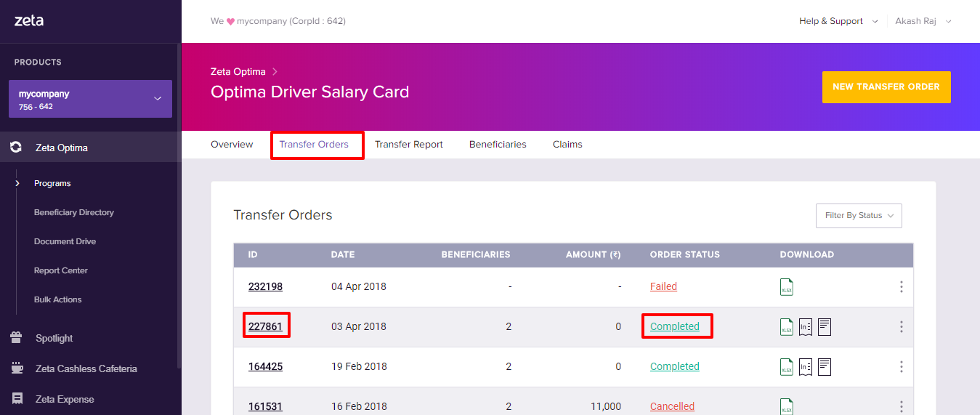Click the breadcrumb arrow after Zeta Optima
This screenshot has width=980, height=415.
tap(275, 72)
